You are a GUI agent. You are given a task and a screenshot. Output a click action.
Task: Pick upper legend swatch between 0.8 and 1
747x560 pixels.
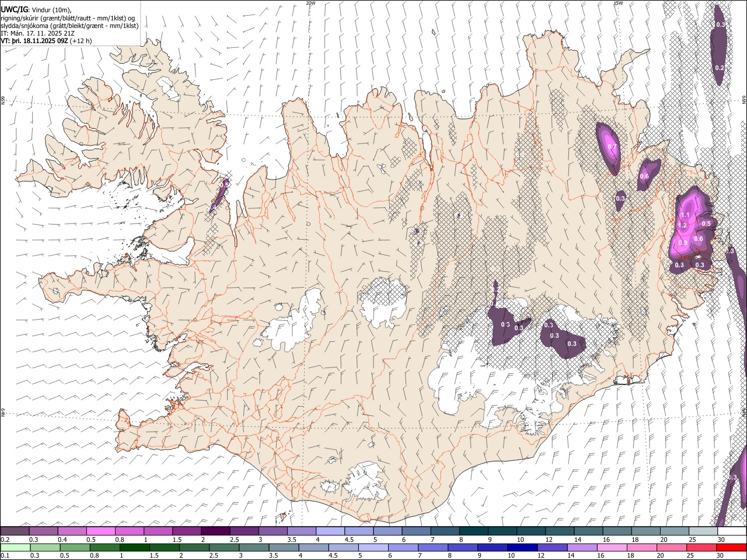(129, 531)
